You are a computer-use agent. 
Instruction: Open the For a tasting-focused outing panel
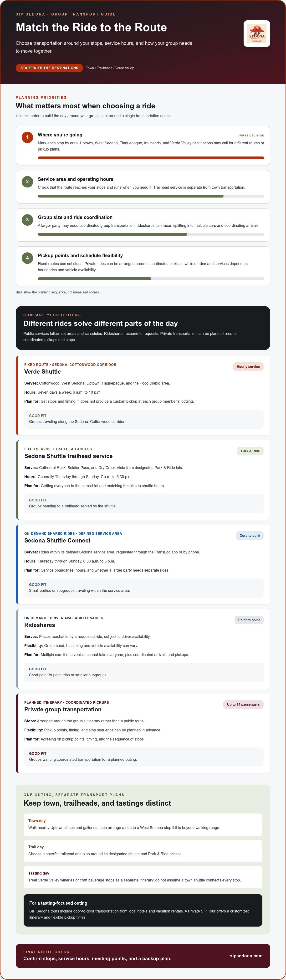(143, 910)
